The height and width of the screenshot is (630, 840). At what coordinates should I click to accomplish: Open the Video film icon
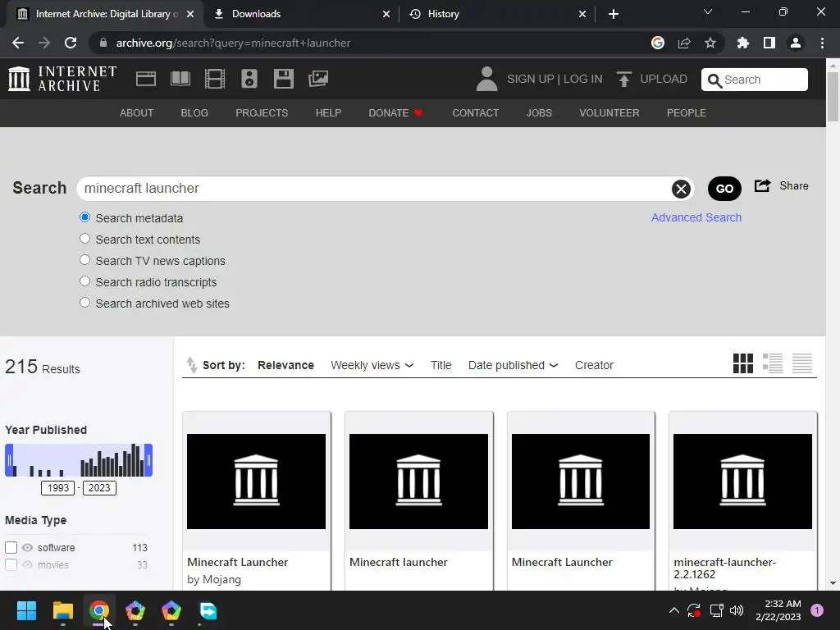pos(215,79)
